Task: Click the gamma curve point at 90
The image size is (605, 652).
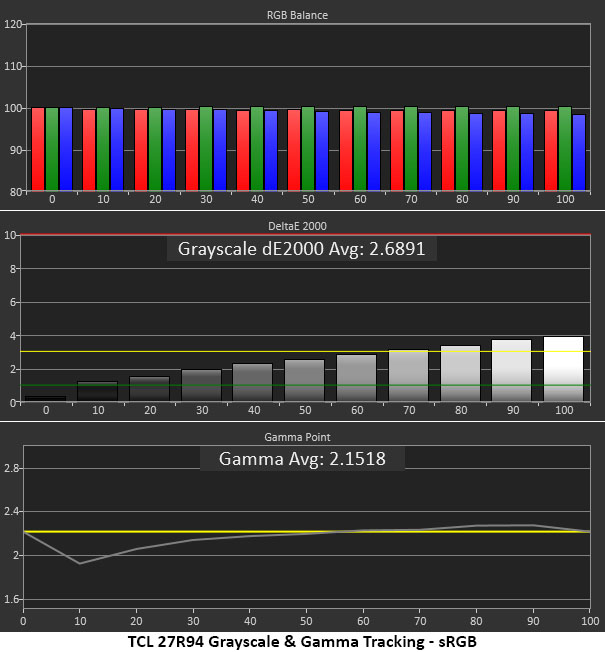Action: 533,526
